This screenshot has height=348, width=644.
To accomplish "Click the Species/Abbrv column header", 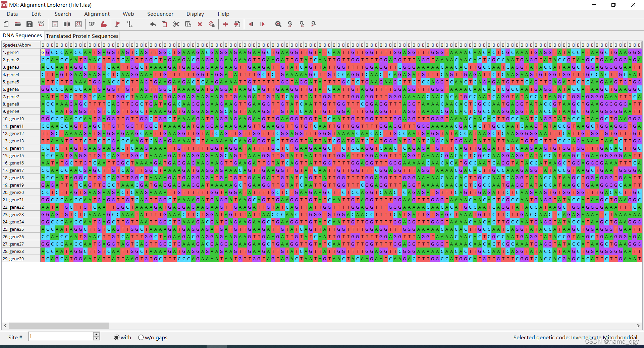I will 21,45.
